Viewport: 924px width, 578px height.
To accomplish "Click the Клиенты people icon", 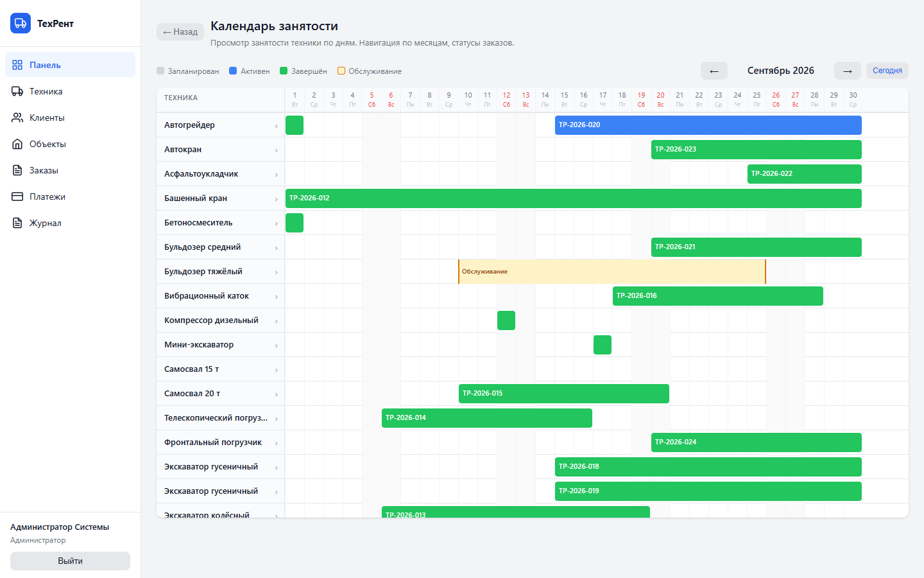I will point(17,118).
